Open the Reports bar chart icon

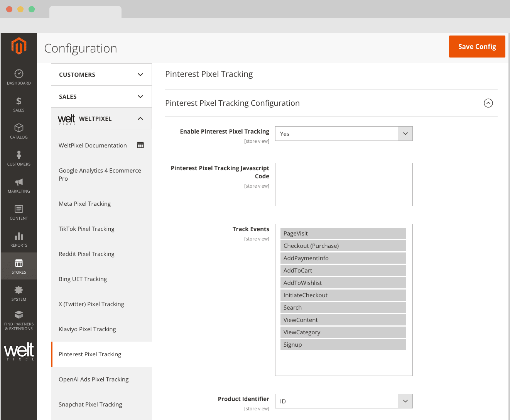click(x=19, y=236)
